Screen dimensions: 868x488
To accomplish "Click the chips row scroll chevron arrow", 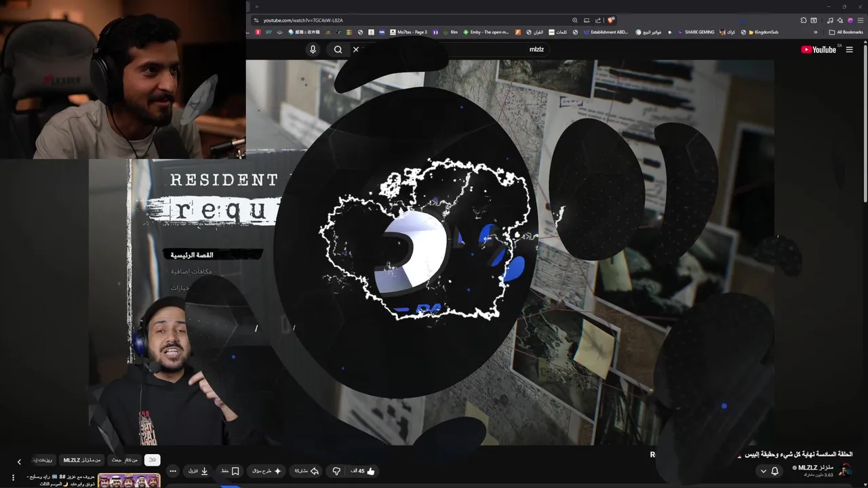I will pos(19,462).
